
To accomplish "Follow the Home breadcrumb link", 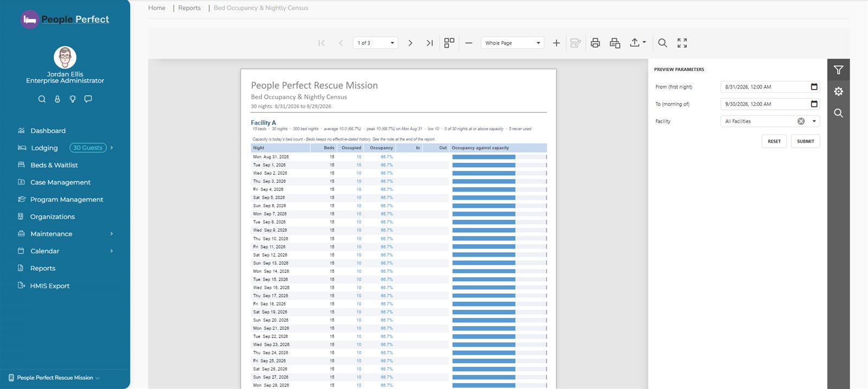I will point(157,8).
